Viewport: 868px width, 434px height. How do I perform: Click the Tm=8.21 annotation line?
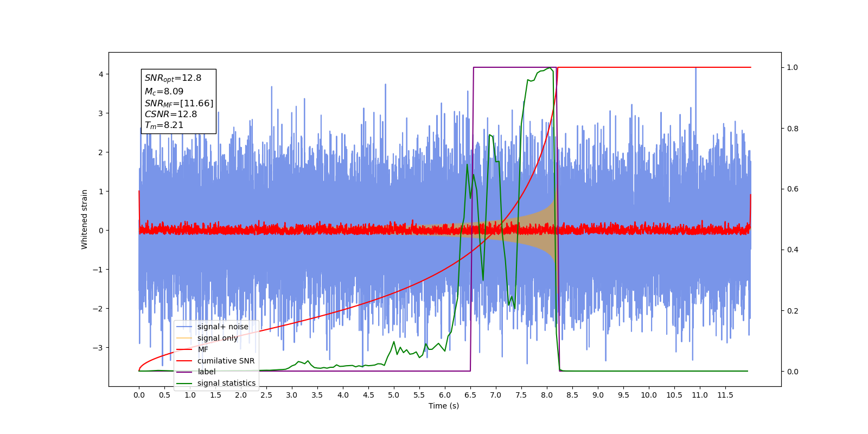(x=164, y=125)
